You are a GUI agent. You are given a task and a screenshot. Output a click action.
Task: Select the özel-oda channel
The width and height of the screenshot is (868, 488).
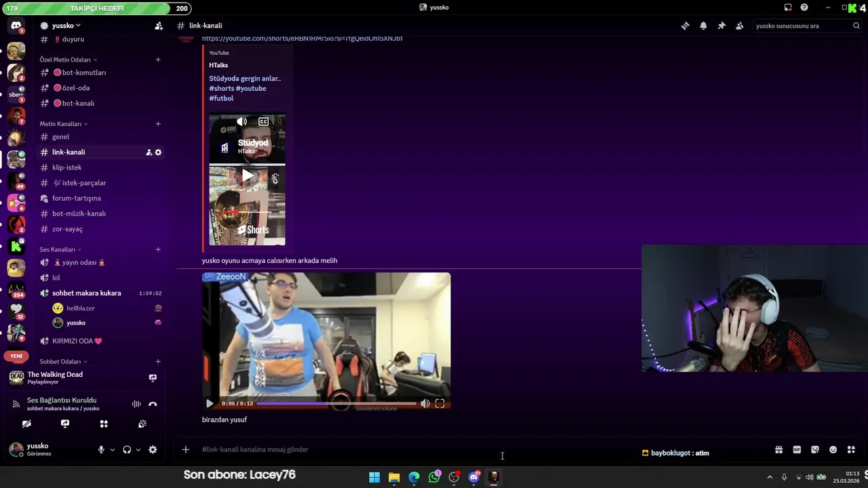[x=100, y=88]
